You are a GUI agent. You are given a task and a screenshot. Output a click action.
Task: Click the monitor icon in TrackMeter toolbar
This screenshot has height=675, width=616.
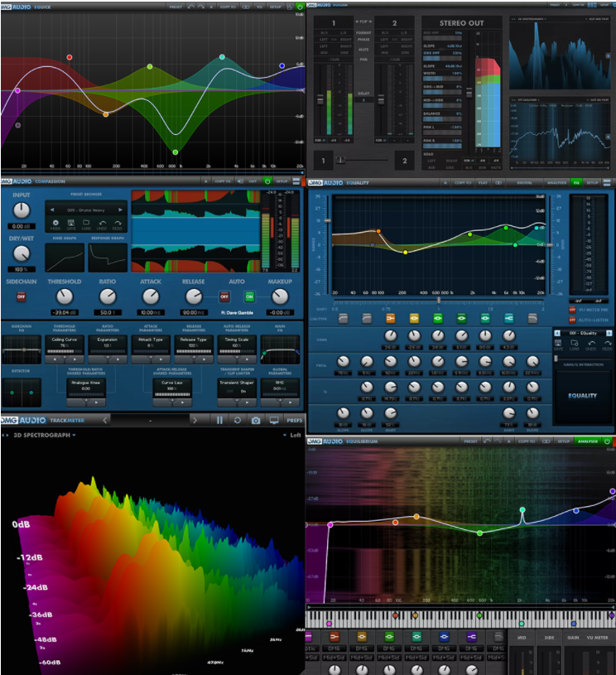[273, 421]
